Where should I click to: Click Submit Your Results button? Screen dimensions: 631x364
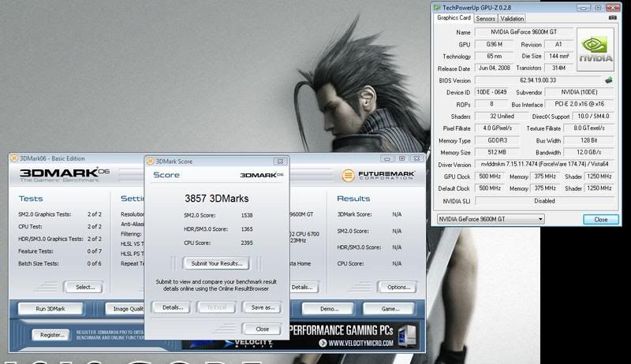click(216, 264)
